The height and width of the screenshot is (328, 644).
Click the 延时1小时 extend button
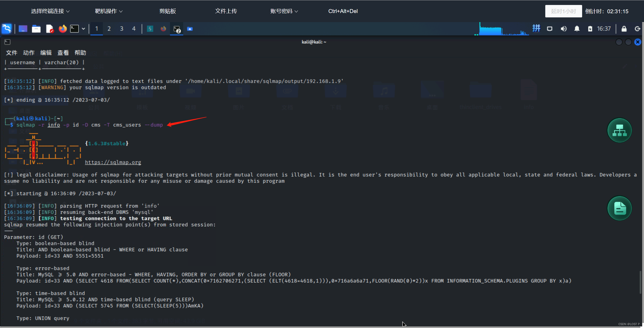point(563,11)
